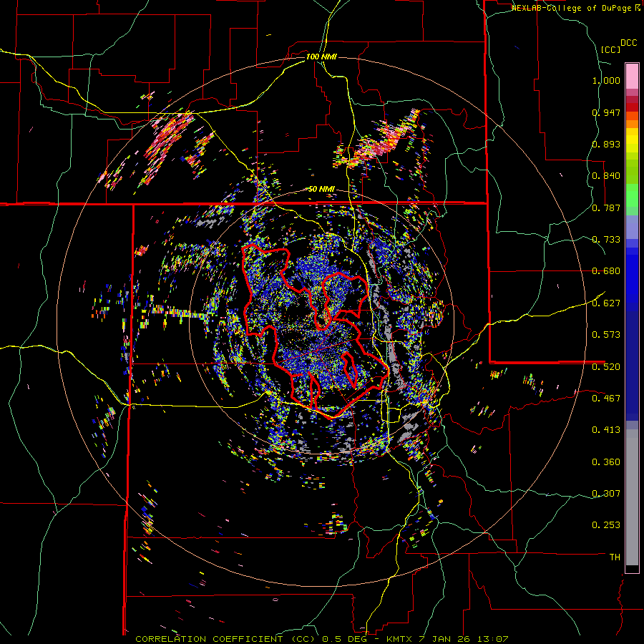Click the DCC label above the legend
The width and height of the screenshot is (644, 644).
628,43
